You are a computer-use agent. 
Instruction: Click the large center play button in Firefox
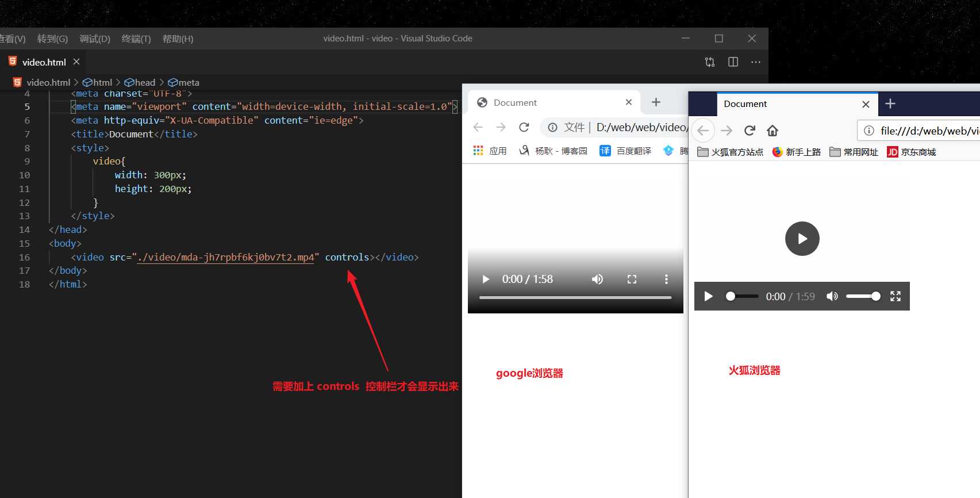click(802, 239)
